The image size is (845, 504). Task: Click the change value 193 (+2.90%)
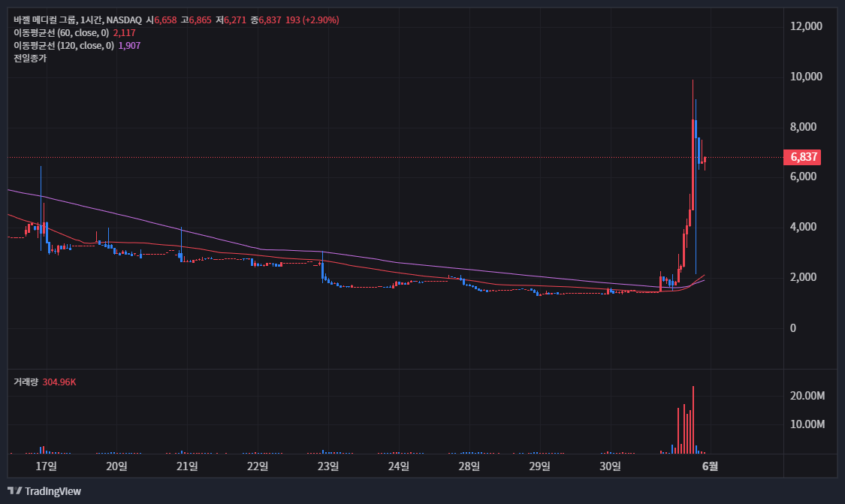(x=312, y=20)
